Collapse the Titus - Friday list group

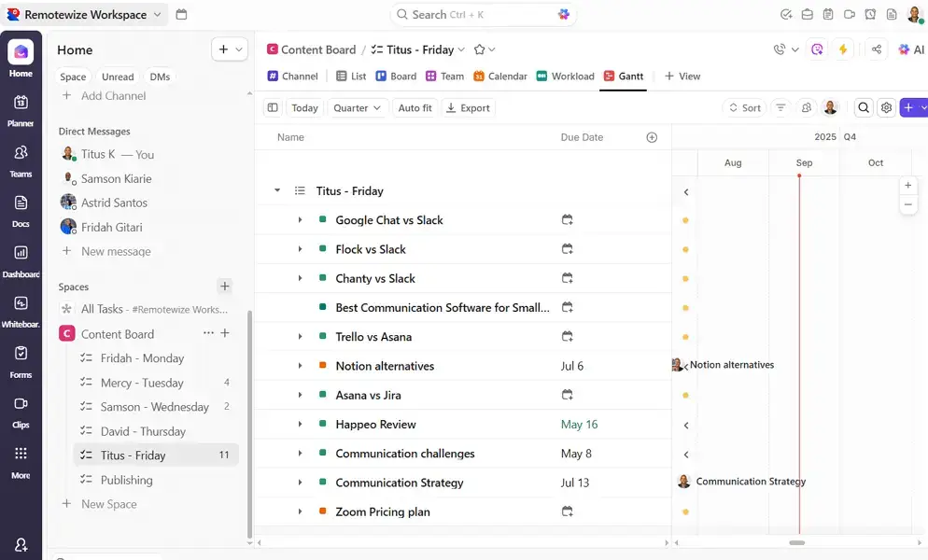pos(277,191)
